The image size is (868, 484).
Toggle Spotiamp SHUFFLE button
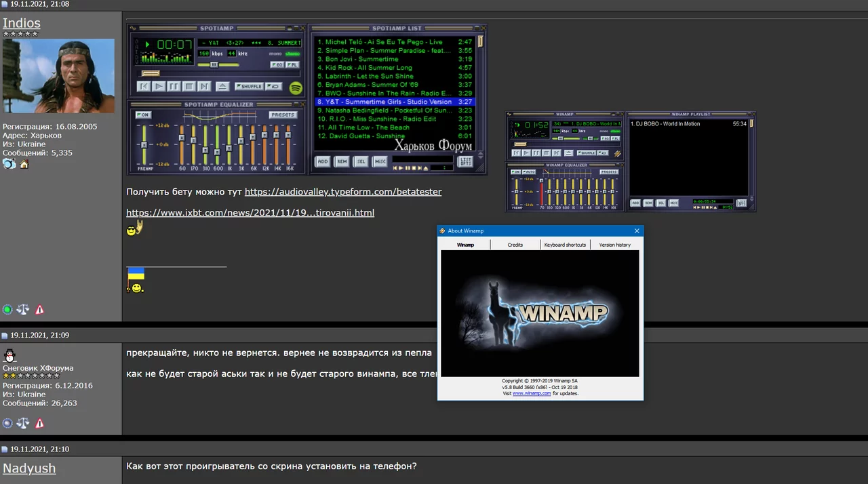click(x=249, y=86)
